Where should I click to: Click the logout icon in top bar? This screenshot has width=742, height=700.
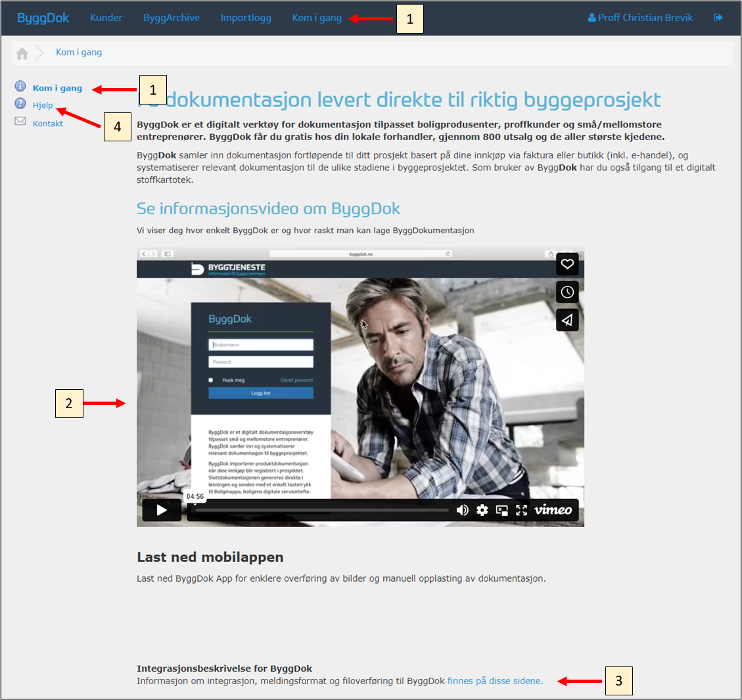click(x=718, y=18)
